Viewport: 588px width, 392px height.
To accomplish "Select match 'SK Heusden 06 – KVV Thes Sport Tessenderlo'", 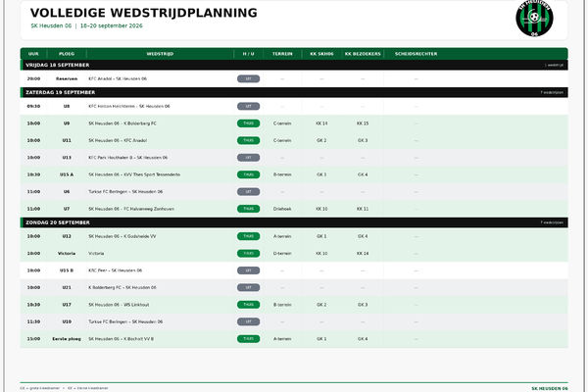I will pos(134,174).
